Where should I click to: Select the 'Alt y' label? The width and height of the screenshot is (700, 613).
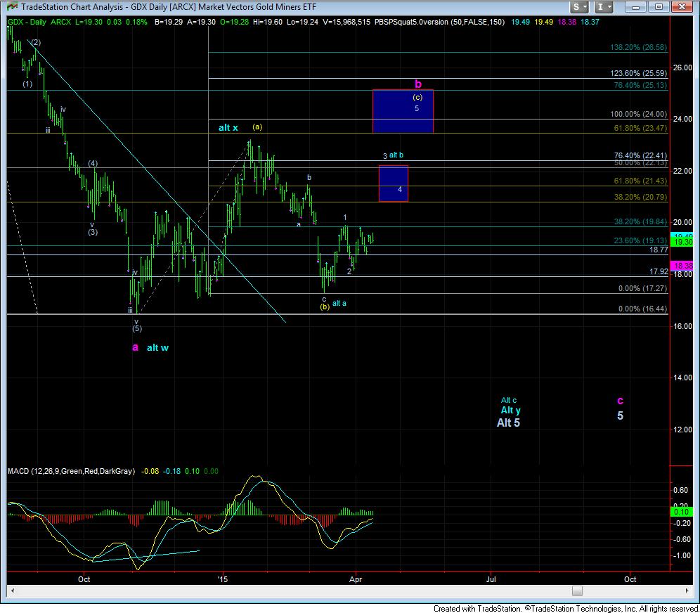(510, 410)
